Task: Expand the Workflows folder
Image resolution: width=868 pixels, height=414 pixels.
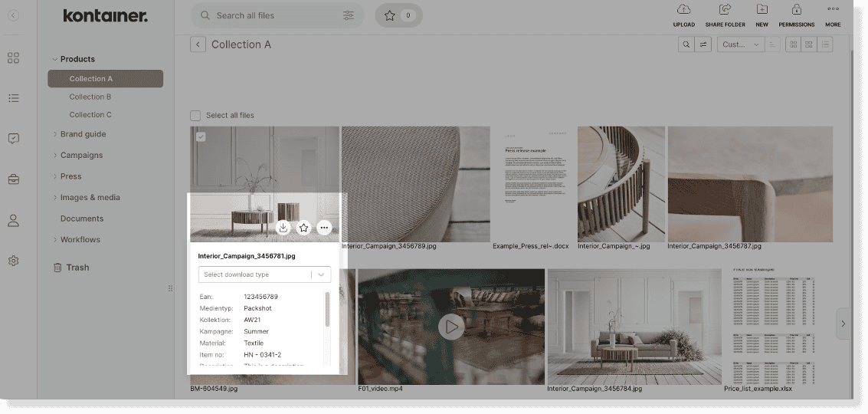Action: [x=55, y=239]
